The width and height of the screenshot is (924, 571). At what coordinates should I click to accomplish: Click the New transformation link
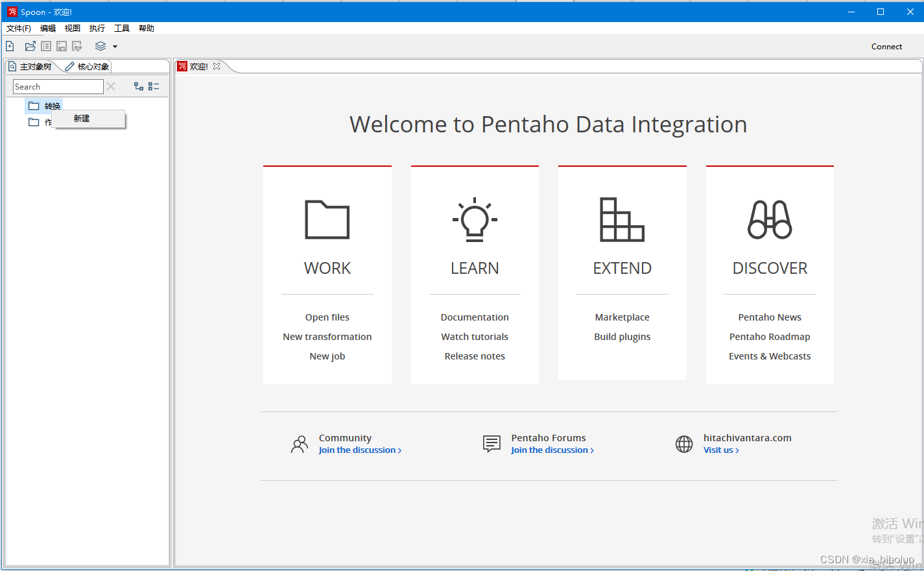327,337
